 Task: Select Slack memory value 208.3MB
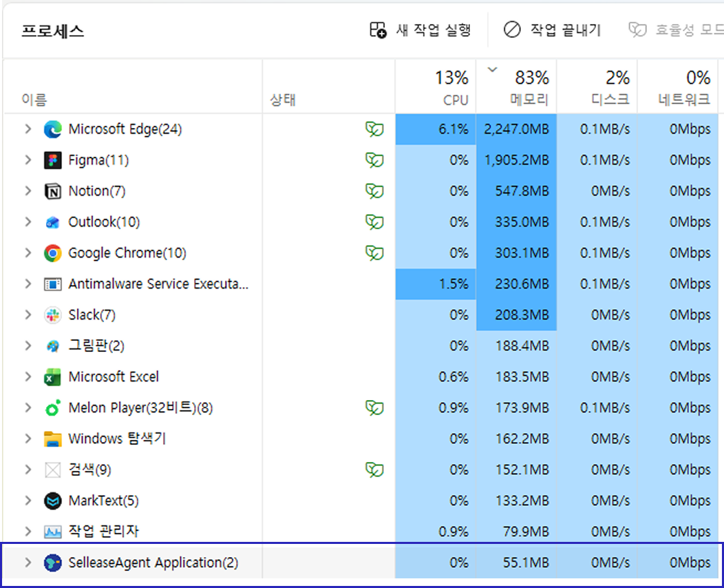click(516, 315)
